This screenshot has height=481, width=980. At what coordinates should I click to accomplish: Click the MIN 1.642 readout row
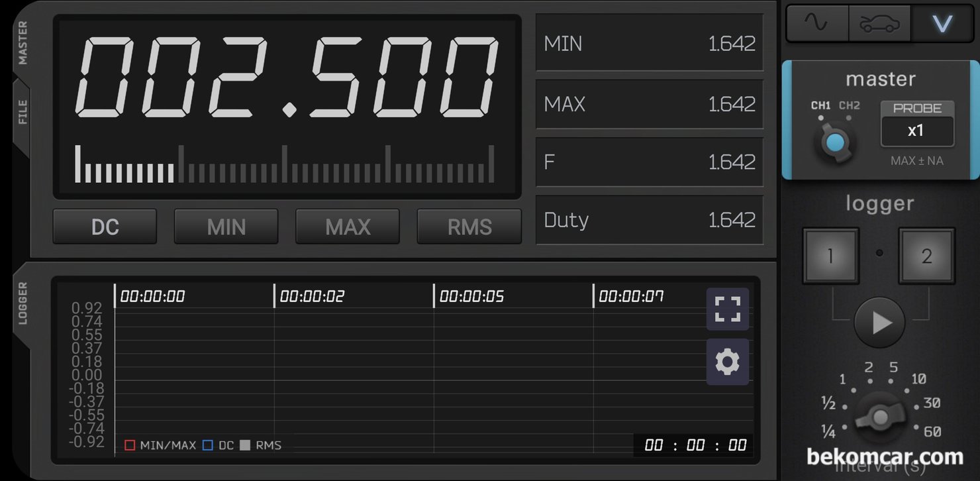point(649,44)
